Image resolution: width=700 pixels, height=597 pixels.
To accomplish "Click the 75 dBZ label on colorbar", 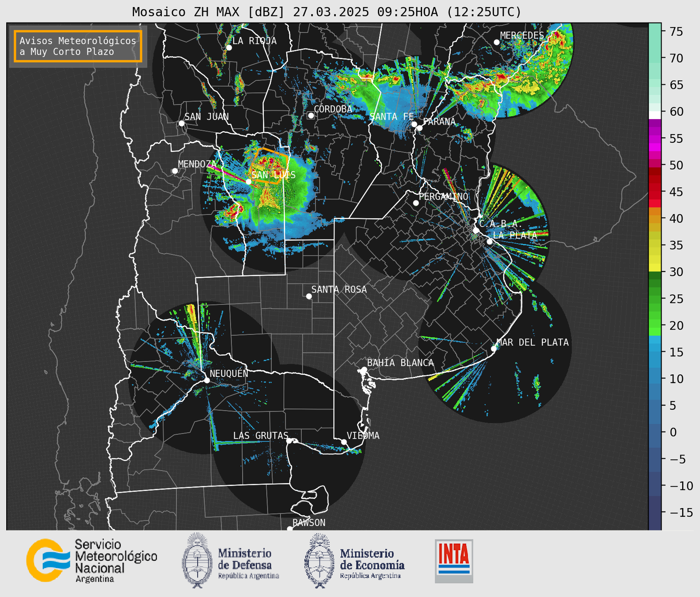I will pyautogui.click(x=676, y=32).
